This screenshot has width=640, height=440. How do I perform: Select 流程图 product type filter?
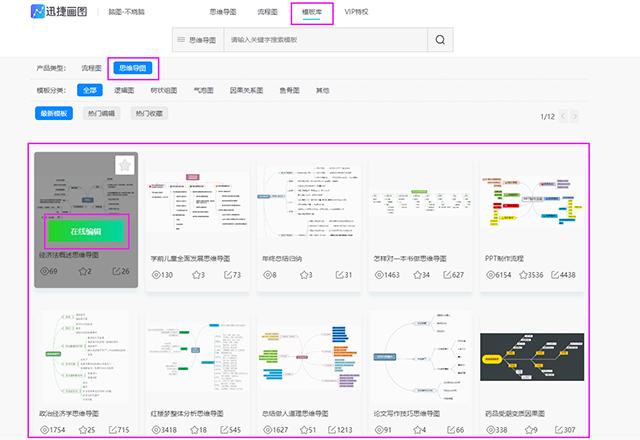tap(91, 68)
